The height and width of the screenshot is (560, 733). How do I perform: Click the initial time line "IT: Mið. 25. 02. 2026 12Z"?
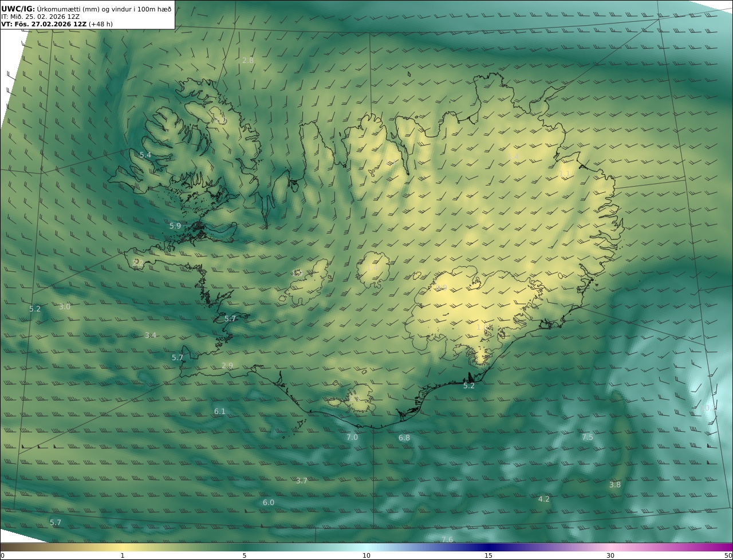[x=41, y=17]
